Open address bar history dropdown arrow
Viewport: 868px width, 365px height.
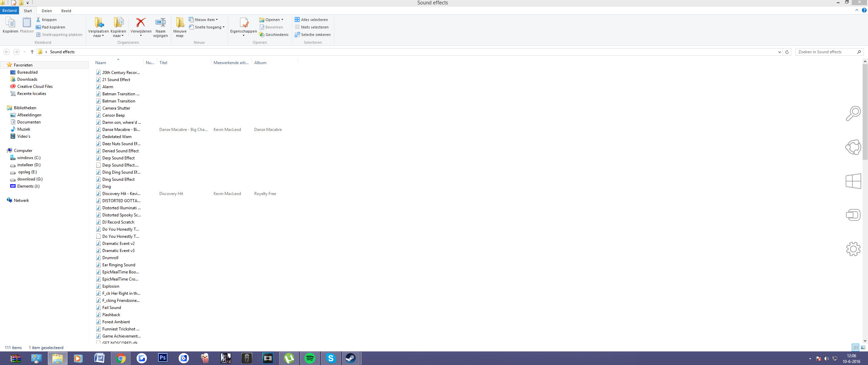pos(780,52)
